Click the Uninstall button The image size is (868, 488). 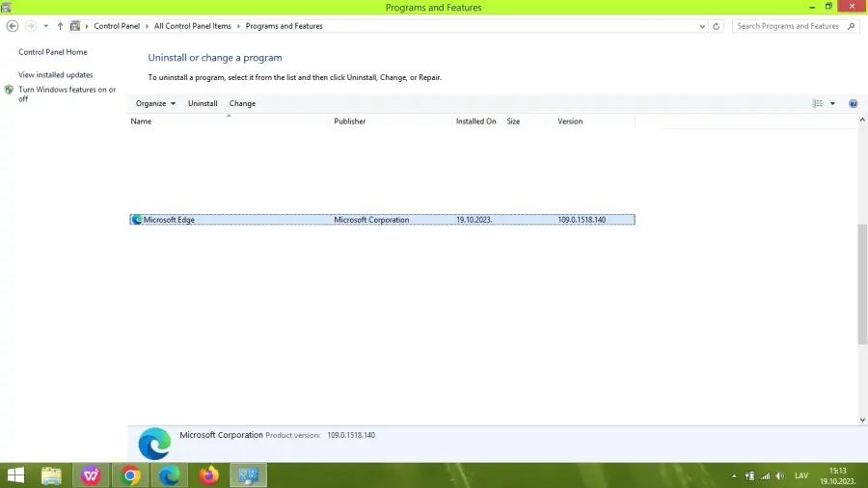pyautogui.click(x=203, y=103)
